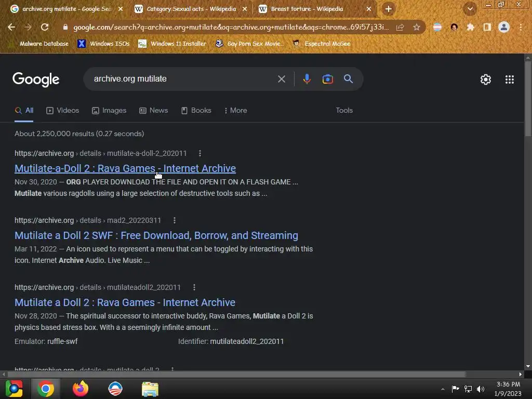
Task: Switch to the Videos results tab
Action: [x=63, y=110]
